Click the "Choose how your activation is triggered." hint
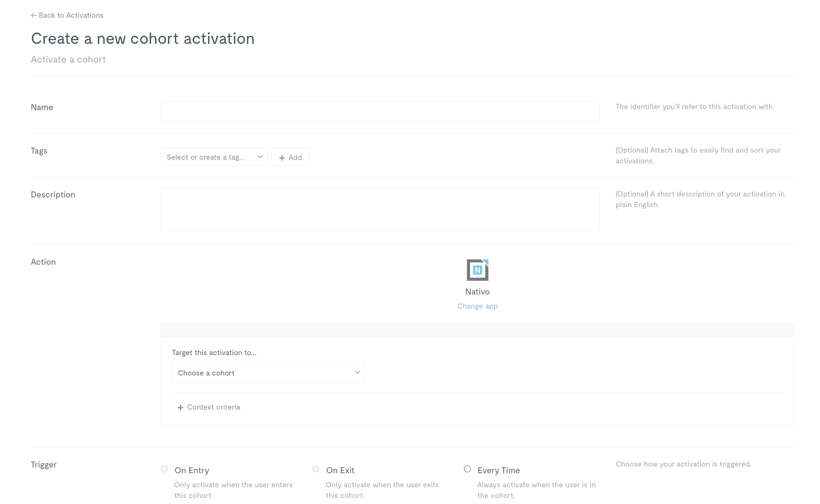 [684, 464]
